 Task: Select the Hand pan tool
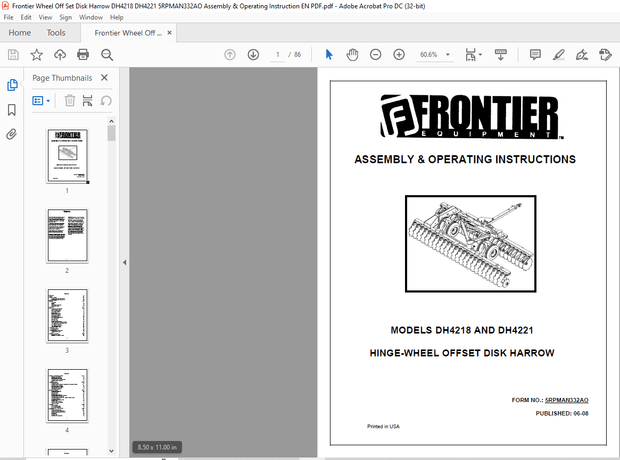pos(352,55)
